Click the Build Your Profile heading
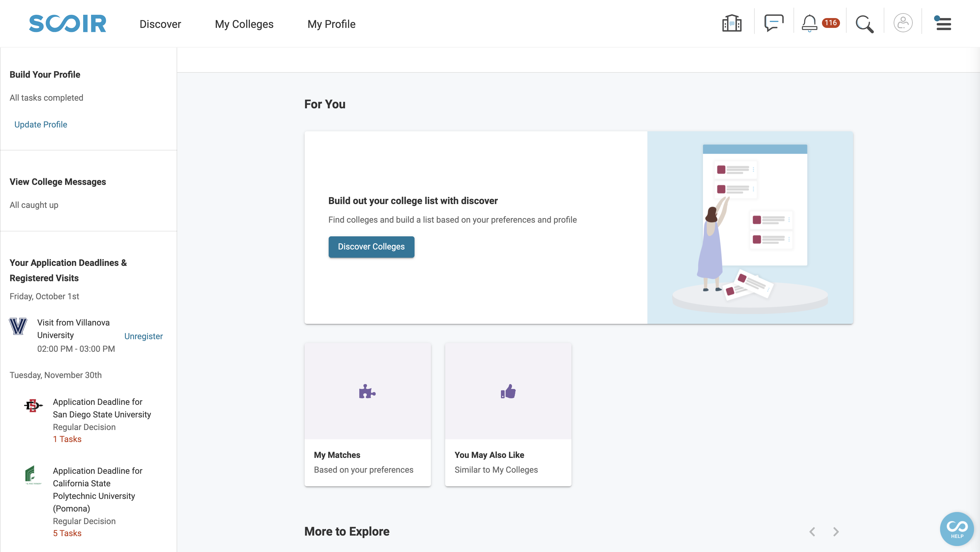The image size is (980, 552). pyautogui.click(x=45, y=75)
